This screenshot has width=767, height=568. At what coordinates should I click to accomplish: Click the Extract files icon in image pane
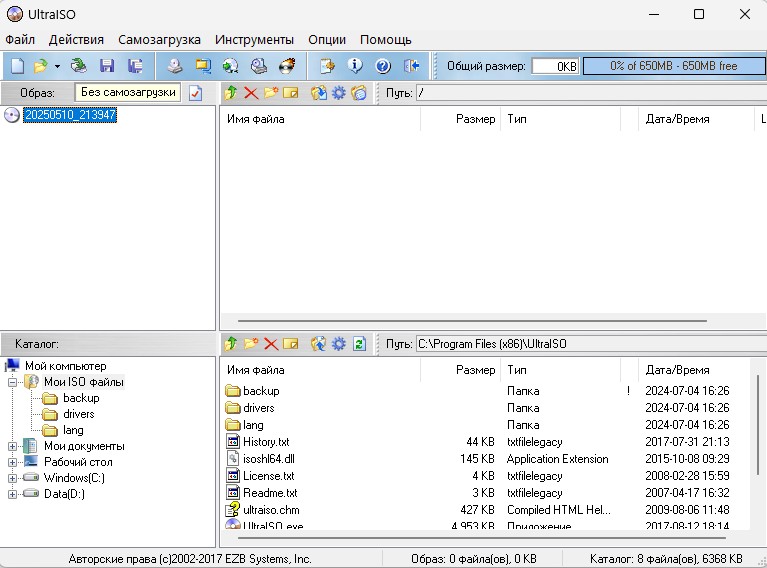point(319,92)
